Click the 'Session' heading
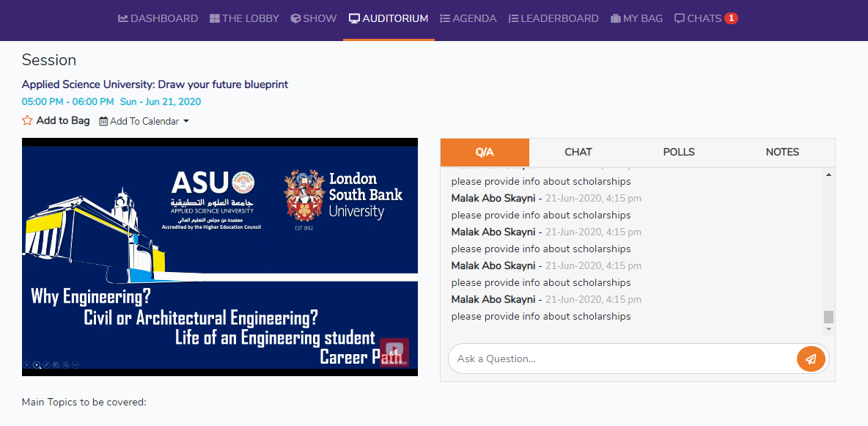The width and height of the screenshot is (868, 426). coord(49,60)
